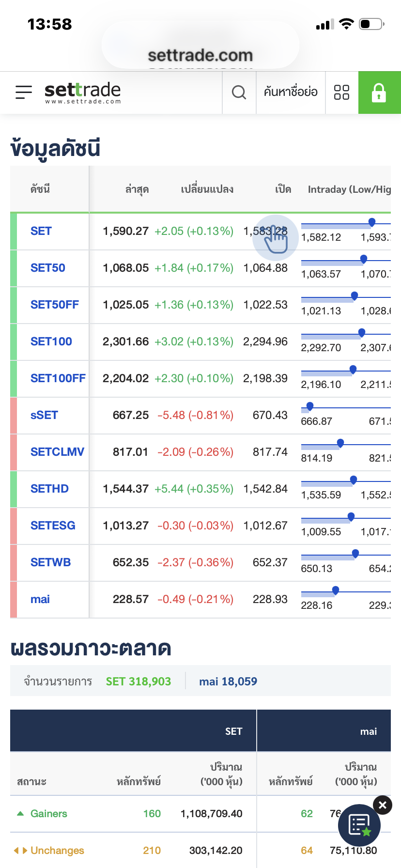Open the floating checklist star widget

pyautogui.click(x=359, y=825)
